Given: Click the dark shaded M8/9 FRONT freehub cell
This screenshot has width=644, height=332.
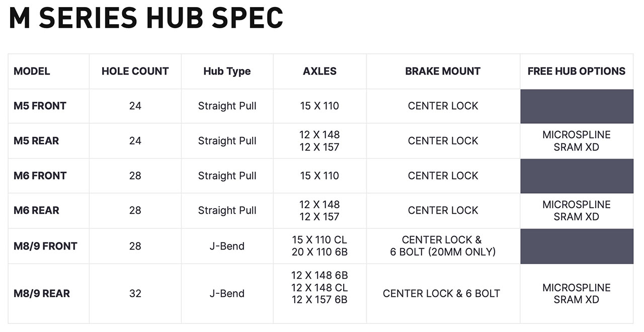Looking at the screenshot, I should click(x=577, y=246).
